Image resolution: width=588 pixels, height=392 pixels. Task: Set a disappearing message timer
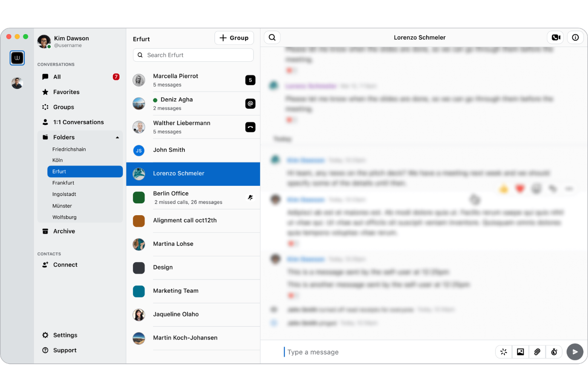click(554, 352)
